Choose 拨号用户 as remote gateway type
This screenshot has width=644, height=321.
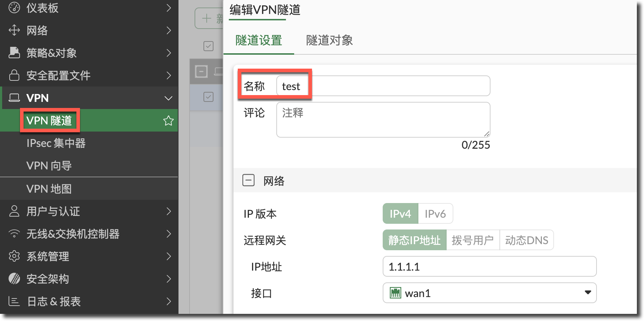[x=473, y=240]
